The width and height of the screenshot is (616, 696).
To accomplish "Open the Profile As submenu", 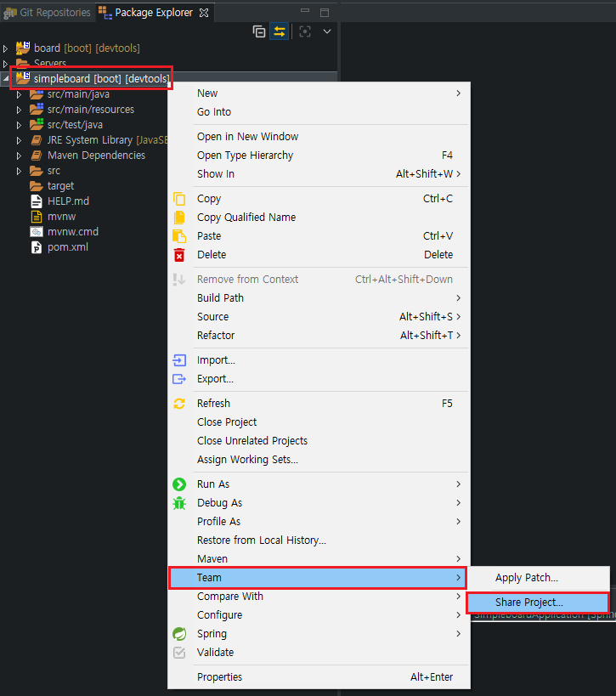I will 319,521.
